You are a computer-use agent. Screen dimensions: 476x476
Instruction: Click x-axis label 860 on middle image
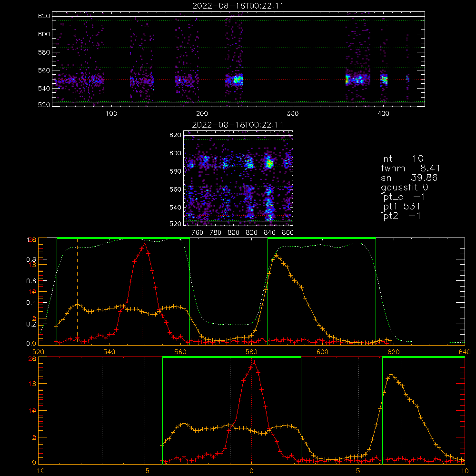(288, 233)
